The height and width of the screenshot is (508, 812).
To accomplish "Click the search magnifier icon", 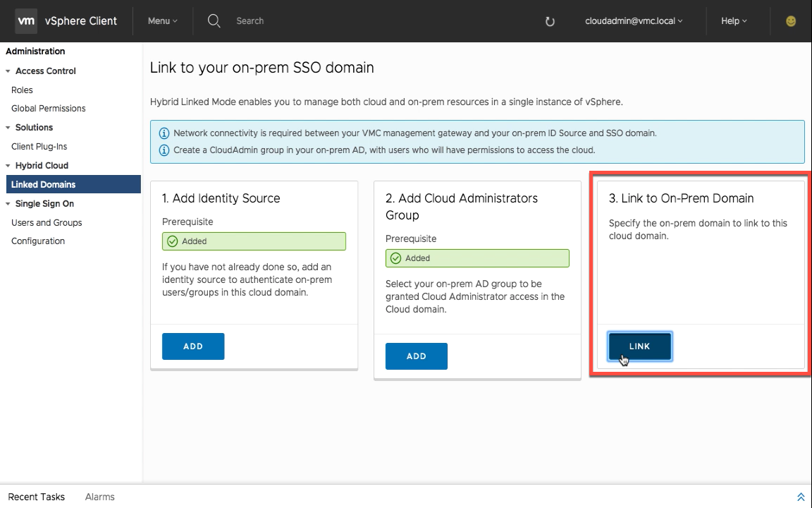I will click(214, 21).
